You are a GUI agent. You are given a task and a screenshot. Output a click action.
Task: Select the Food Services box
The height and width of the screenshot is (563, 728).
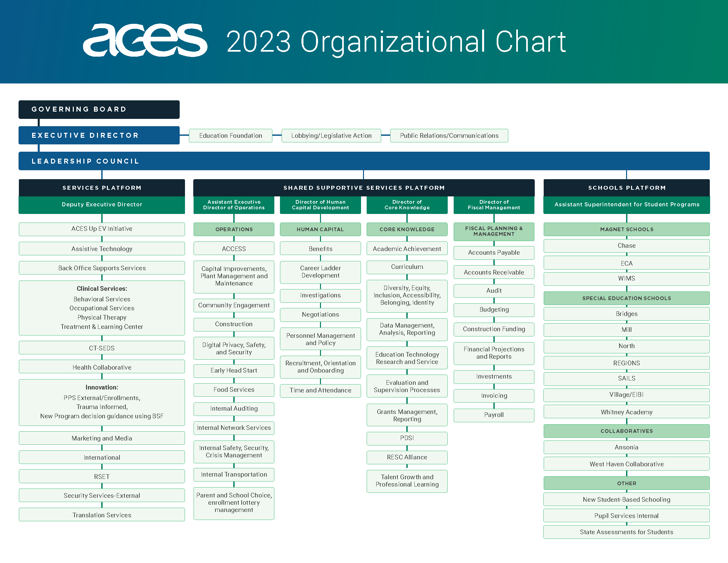coord(234,389)
